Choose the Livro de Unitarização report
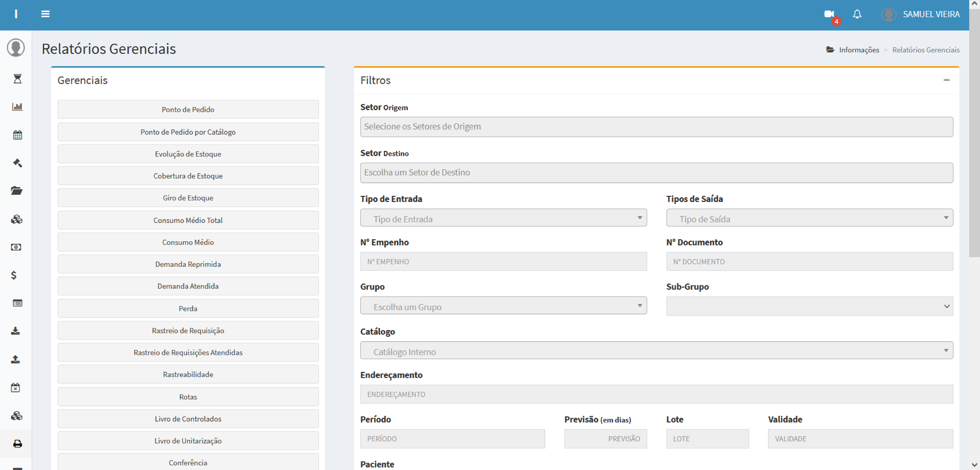 pyautogui.click(x=188, y=441)
